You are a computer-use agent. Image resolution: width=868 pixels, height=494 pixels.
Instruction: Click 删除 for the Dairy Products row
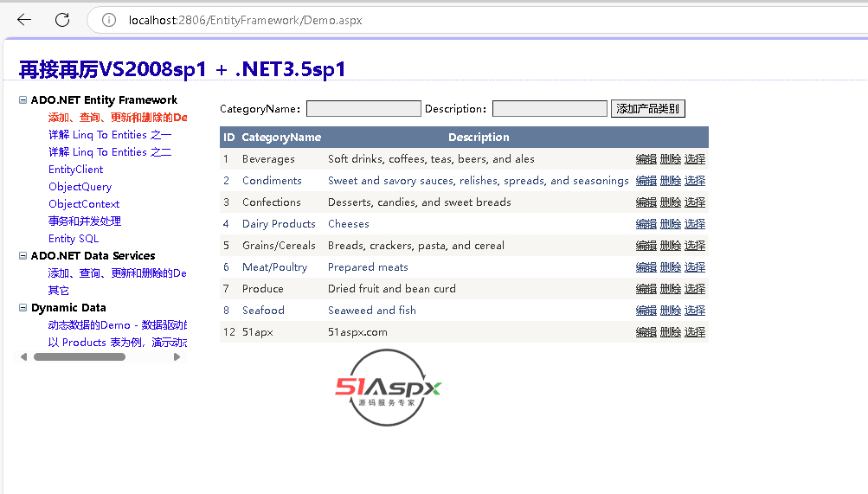(x=671, y=224)
